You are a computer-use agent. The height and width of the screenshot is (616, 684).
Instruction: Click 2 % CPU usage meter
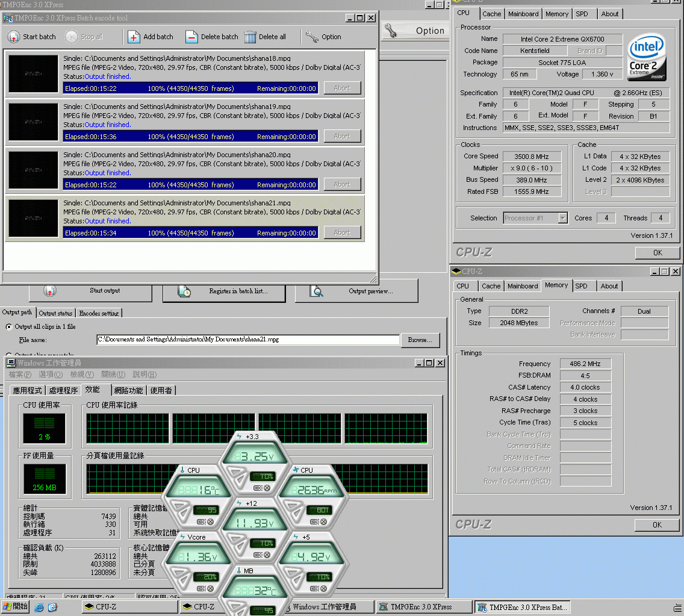[x=44, y=428]
